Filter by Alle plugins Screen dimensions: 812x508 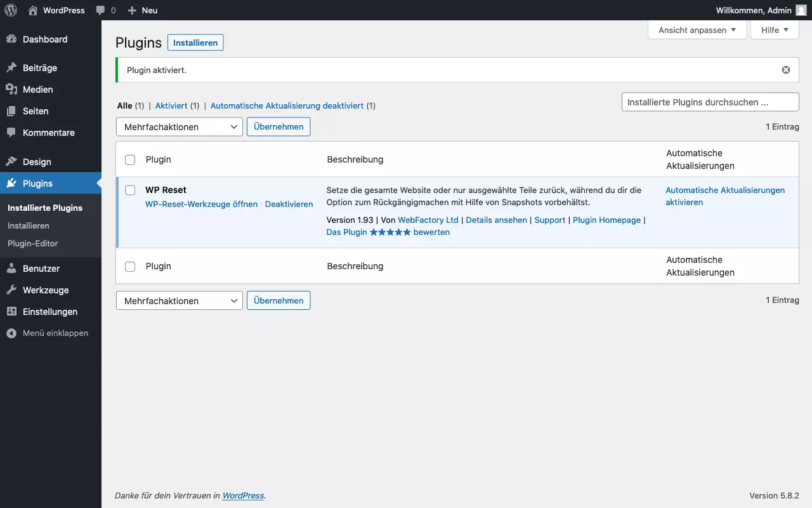(125, 106)
